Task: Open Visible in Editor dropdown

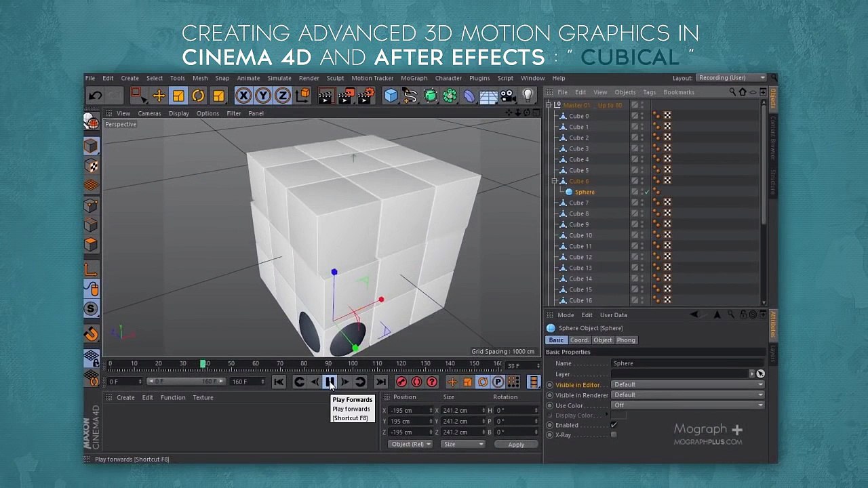Action: click(x=688, y=384)
